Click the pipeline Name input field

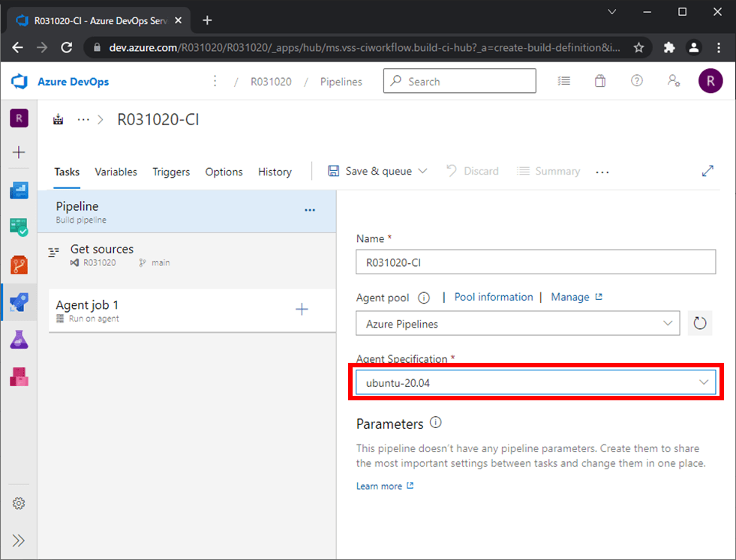536,262
